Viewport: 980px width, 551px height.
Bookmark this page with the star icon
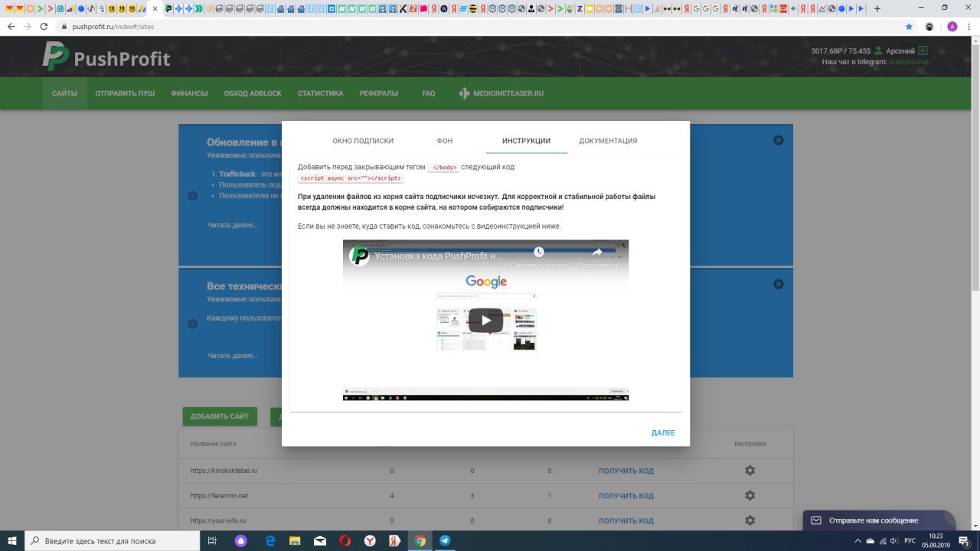(909, 26)
